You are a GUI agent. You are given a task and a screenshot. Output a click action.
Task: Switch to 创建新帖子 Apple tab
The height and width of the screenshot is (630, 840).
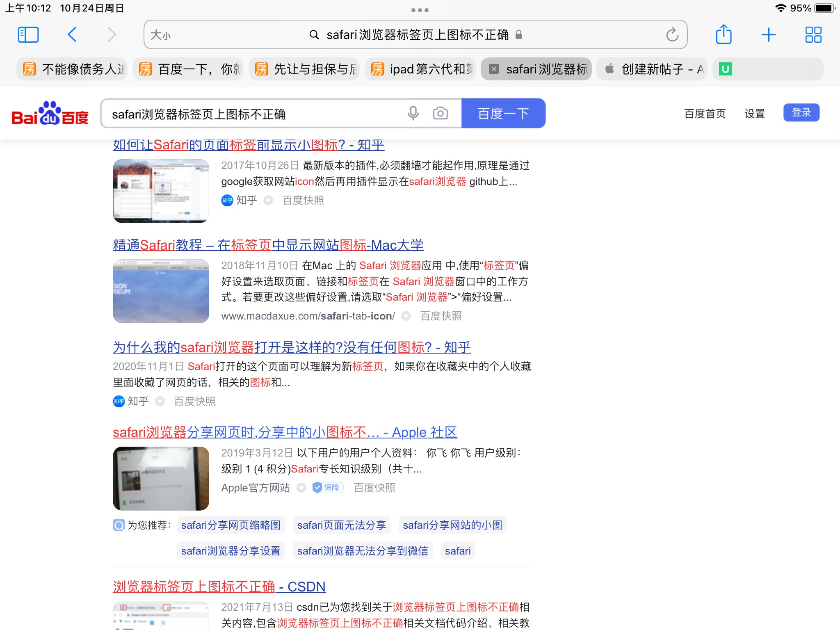coord(652,69)
